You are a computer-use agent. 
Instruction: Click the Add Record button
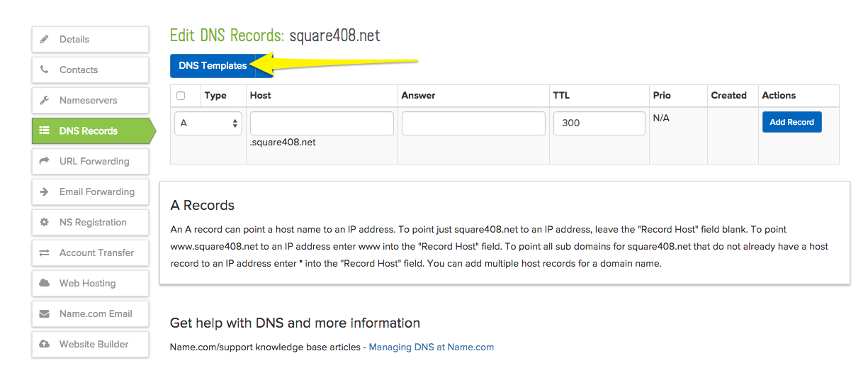[x=791, y=122]
